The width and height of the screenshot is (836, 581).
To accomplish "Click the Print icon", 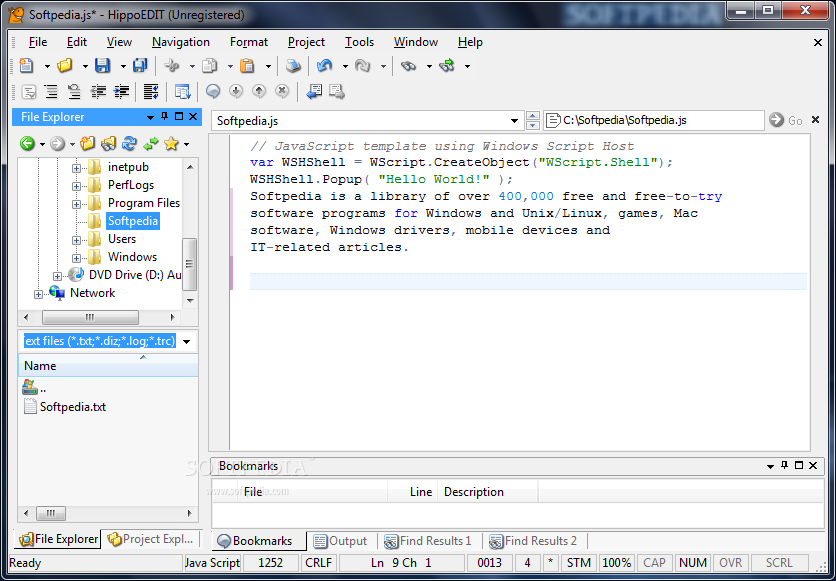I will (293, 66).
